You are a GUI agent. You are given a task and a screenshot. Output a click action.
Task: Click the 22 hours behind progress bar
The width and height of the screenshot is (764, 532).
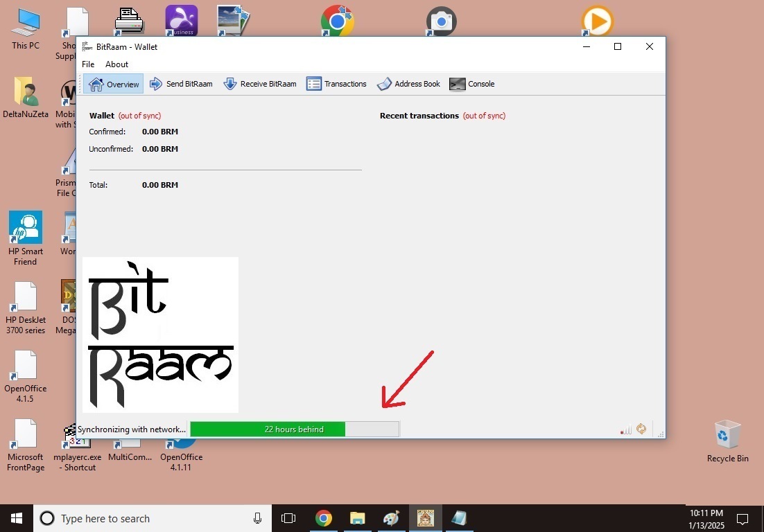click(x=294, y=429)
